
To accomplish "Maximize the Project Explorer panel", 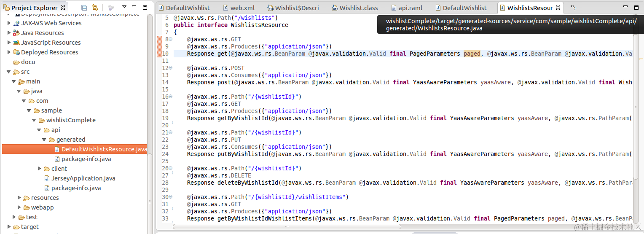I will point(145,7).
